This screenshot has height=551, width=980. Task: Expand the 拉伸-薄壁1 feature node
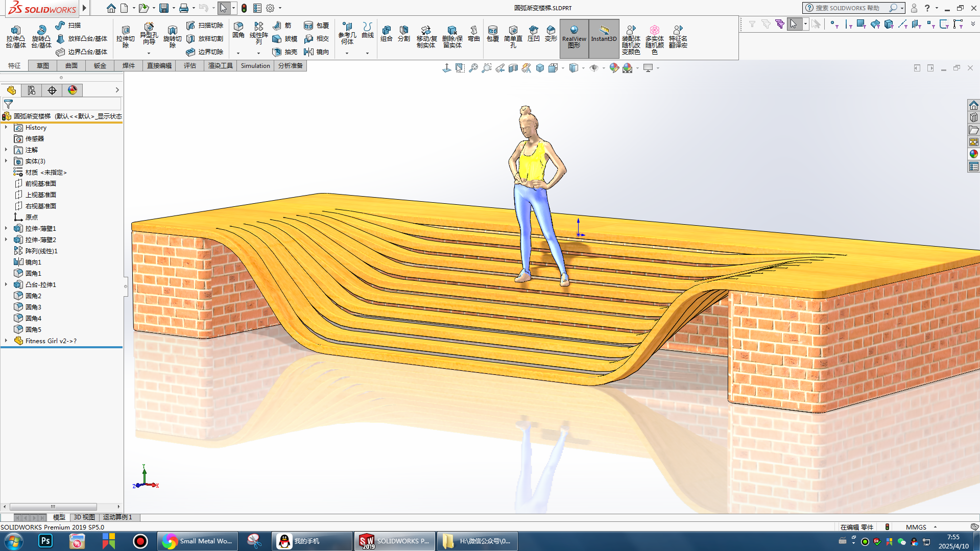tap(6, 228)
